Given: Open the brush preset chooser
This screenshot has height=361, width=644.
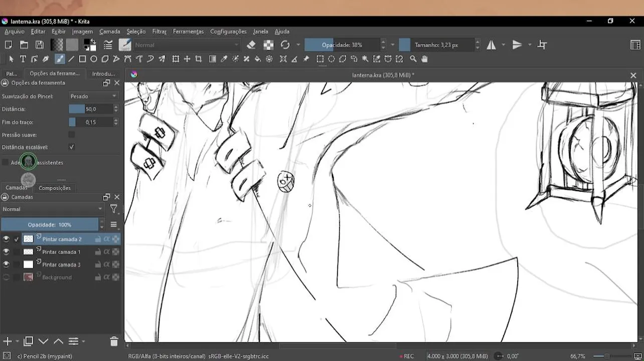Looking at the screenshot, I should point(125,45).
